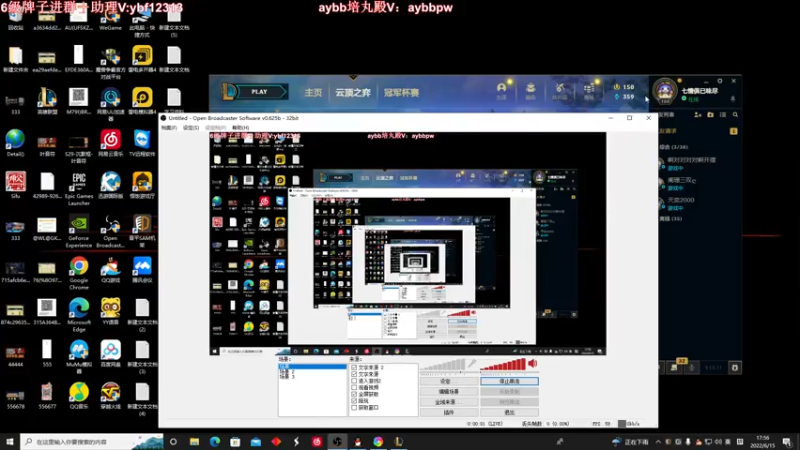Click the Windows taskbar search box
The width and height of the screenshot is (800, 450).
click(x=92, y=441)
